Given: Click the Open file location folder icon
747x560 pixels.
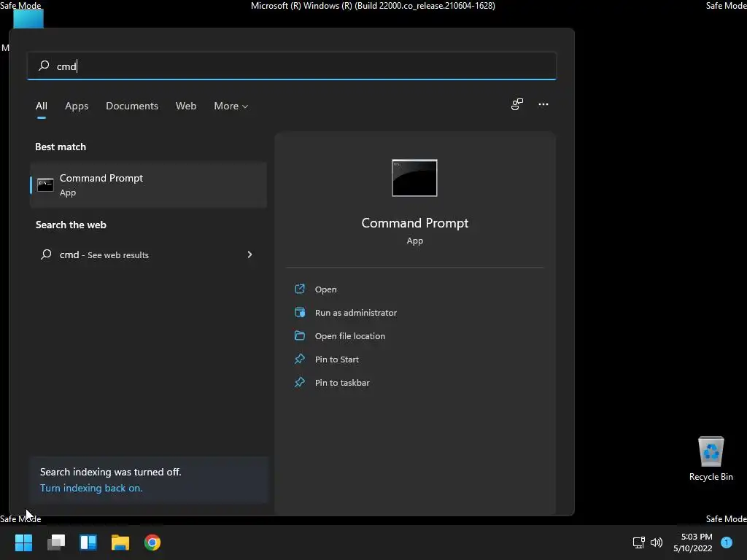Looking at the screenshot, I should point(300,335).
